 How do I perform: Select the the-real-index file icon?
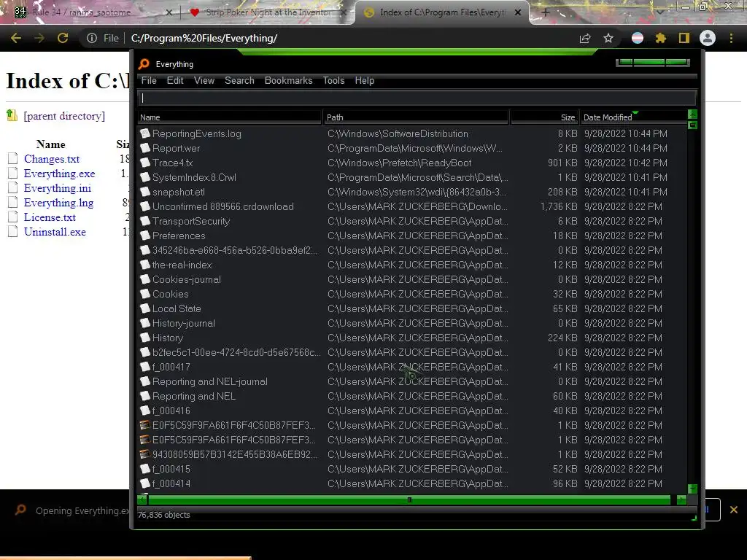[x=145, y=265]
